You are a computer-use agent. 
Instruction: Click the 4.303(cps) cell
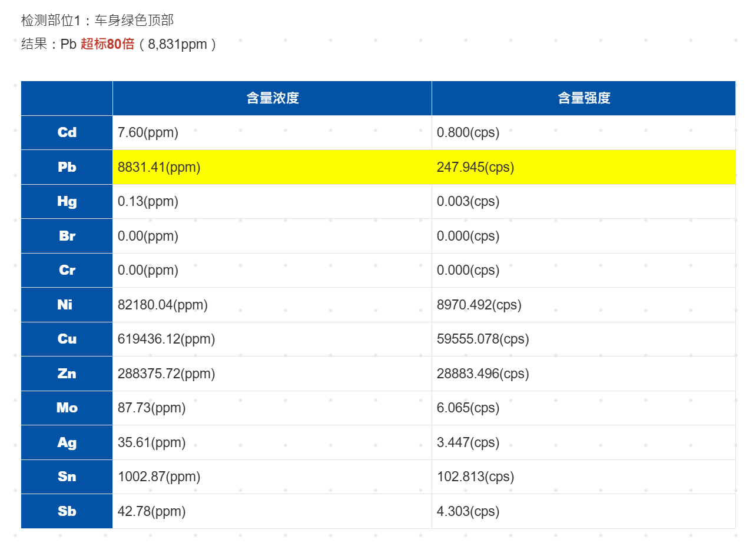[x=583, y=511]
